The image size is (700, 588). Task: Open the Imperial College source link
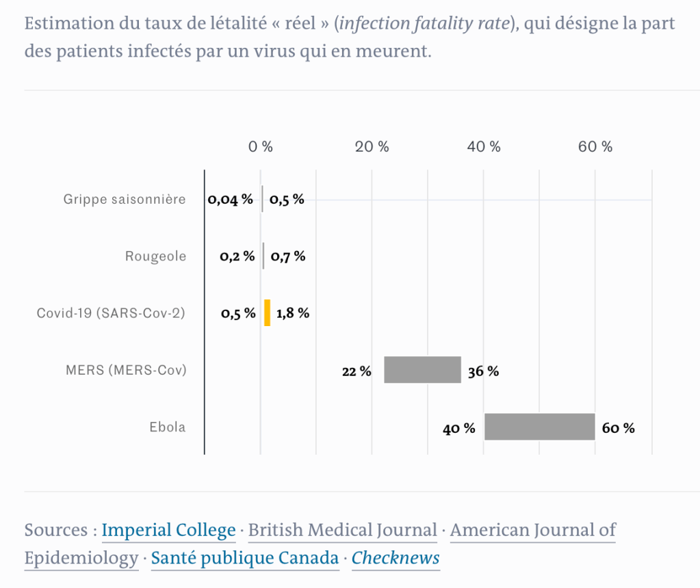click(168, 530)
